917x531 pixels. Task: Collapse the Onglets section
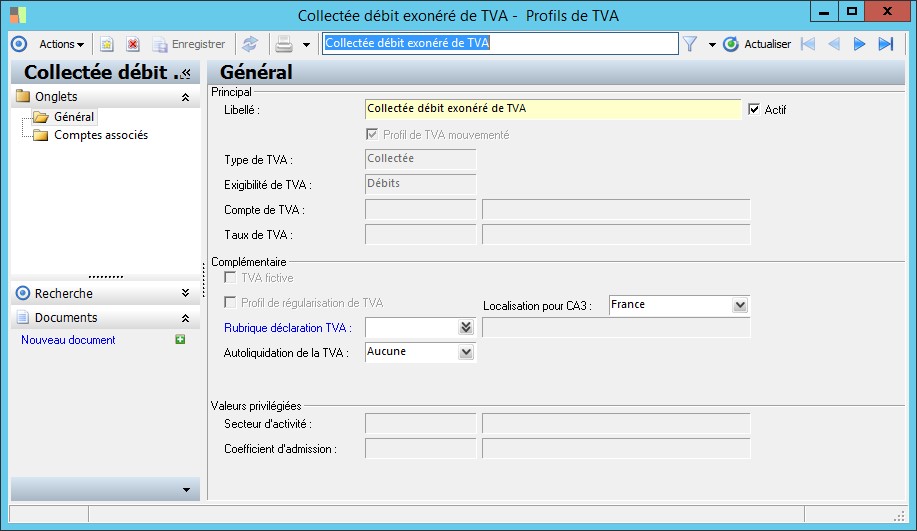pyautogui.click(x=185, y=97)
